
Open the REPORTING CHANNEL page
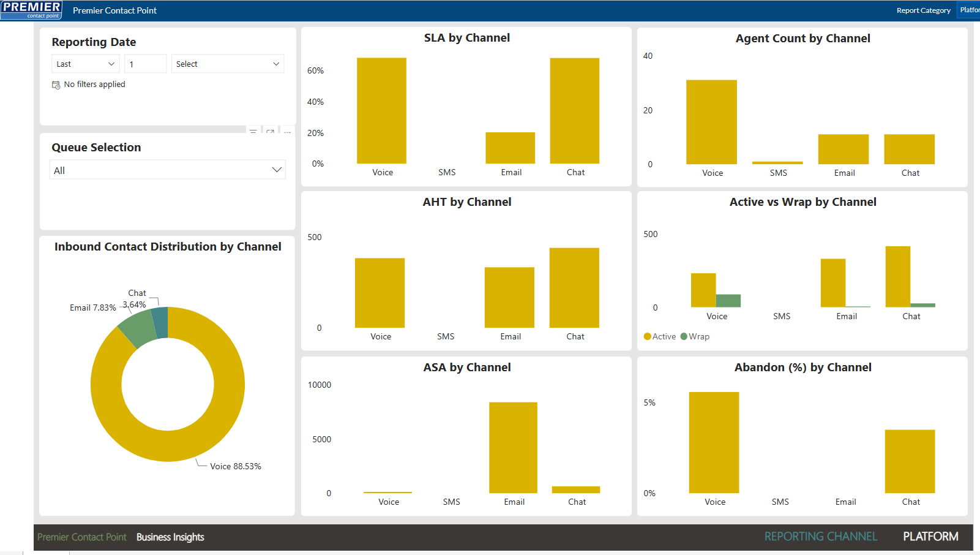pos(820,537)
